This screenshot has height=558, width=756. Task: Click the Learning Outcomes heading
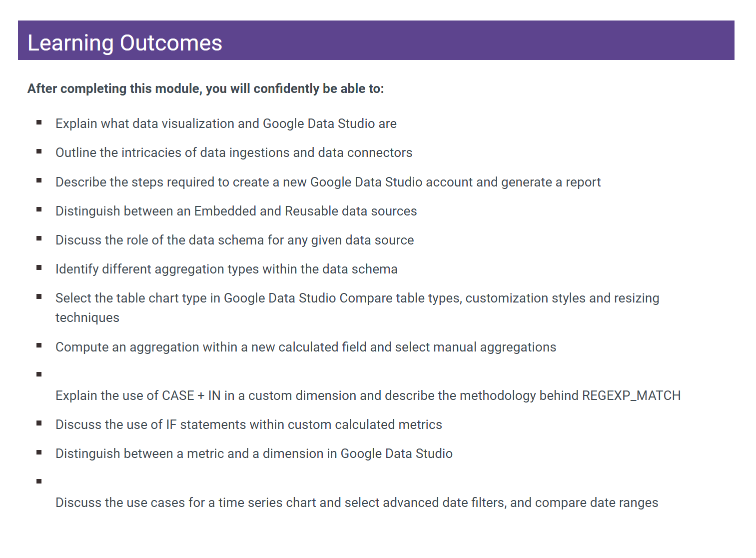(125, 43)
